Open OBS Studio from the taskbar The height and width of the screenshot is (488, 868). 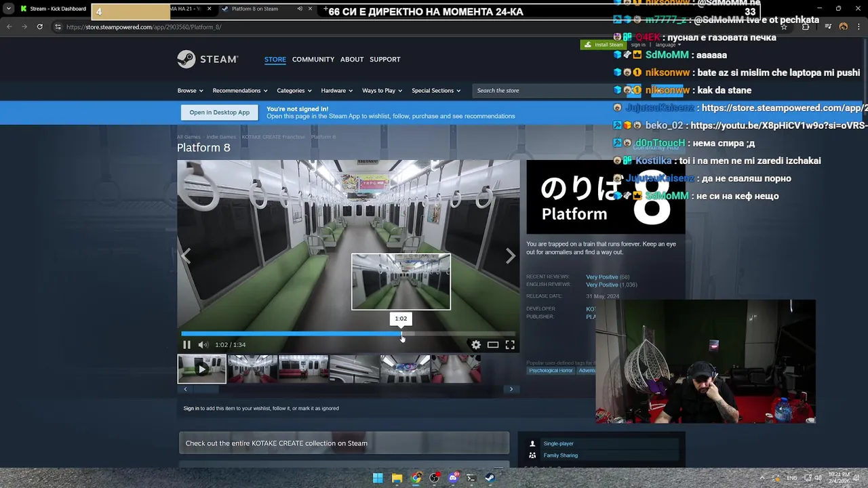(435, 478)
